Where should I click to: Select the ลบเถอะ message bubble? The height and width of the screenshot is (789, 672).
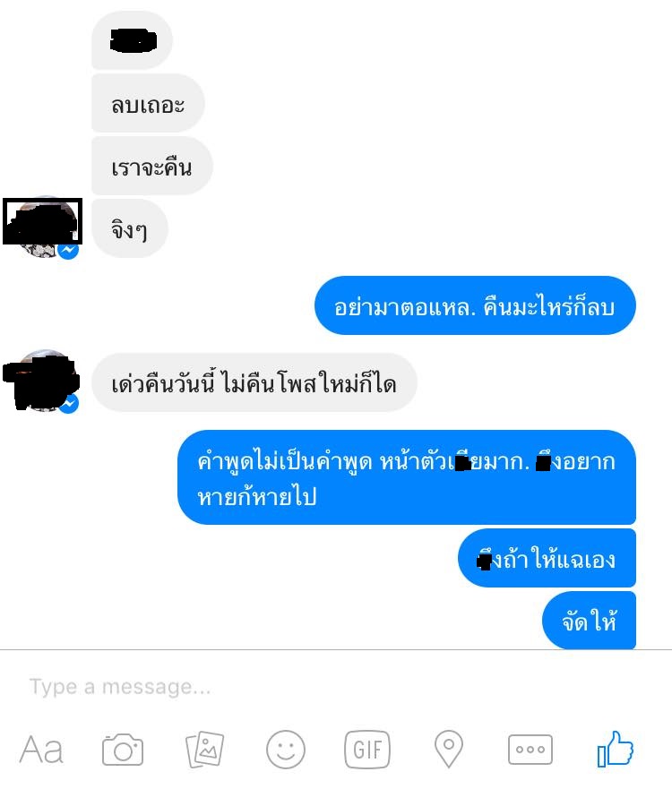[x=148, y=104]
